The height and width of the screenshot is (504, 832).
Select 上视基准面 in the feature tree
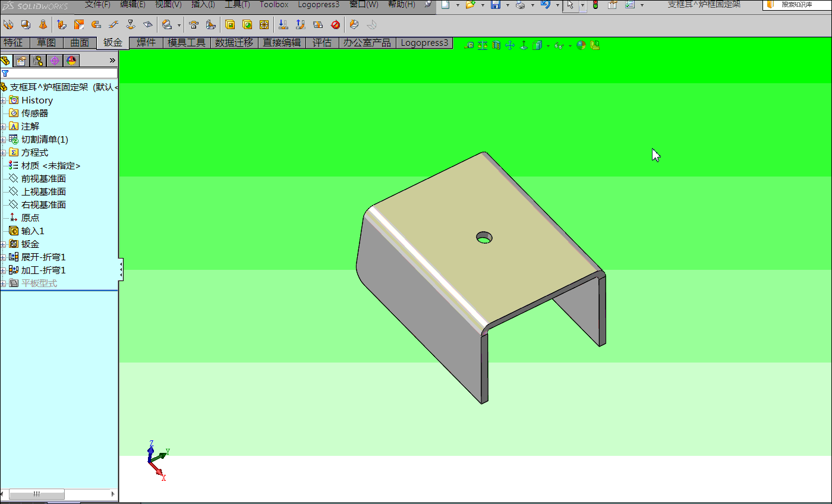pos(43,192)
